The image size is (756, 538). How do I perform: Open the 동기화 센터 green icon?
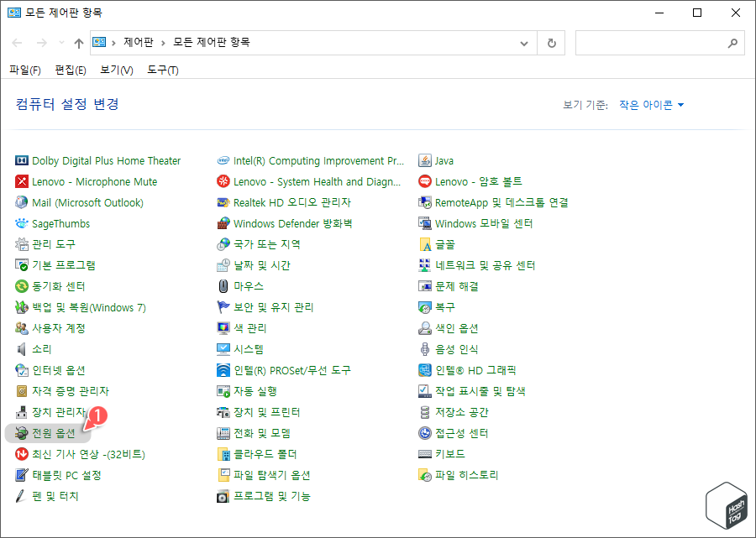coord(22,286)
